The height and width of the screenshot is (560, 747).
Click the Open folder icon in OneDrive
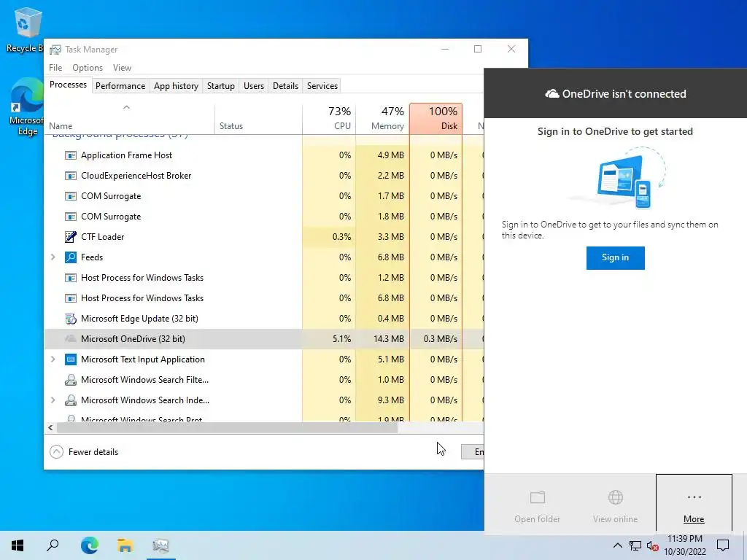538,497
